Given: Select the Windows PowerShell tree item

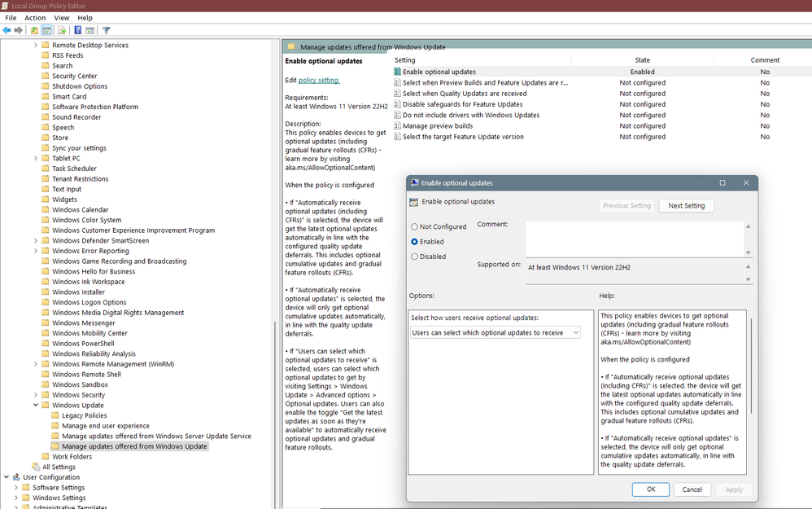Looking at the screenshot, I should (83, 343).
